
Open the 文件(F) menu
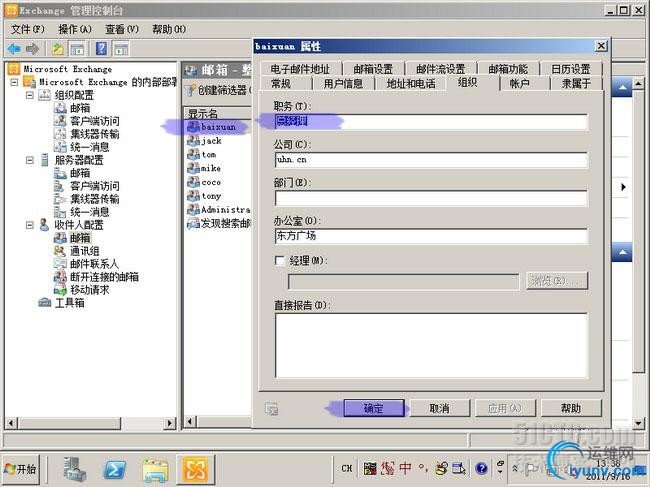click(x=27, y=29)
